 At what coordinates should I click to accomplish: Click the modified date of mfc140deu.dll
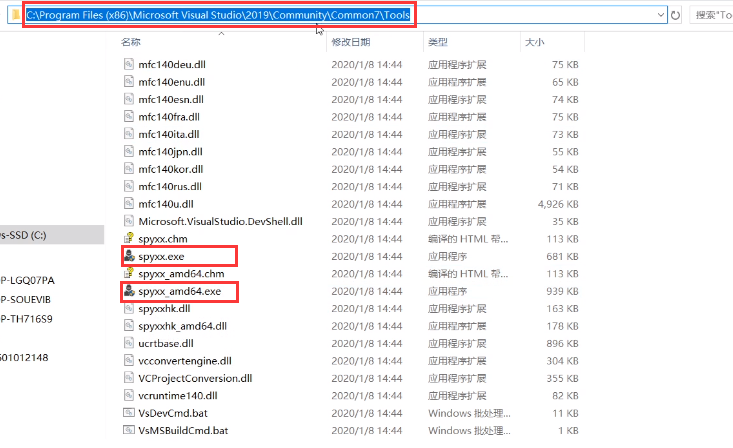pyautogui.click(x=366, y=65)
